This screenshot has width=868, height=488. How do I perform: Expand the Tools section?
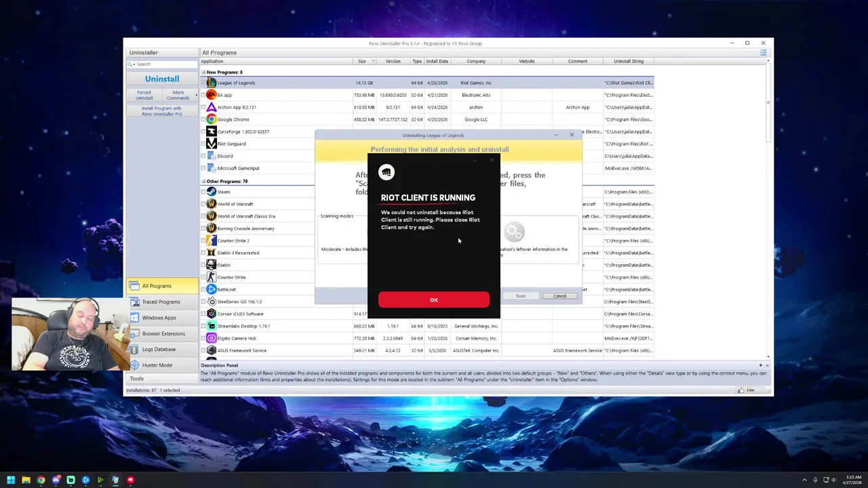pyautogui.click(x=161, y=378)
